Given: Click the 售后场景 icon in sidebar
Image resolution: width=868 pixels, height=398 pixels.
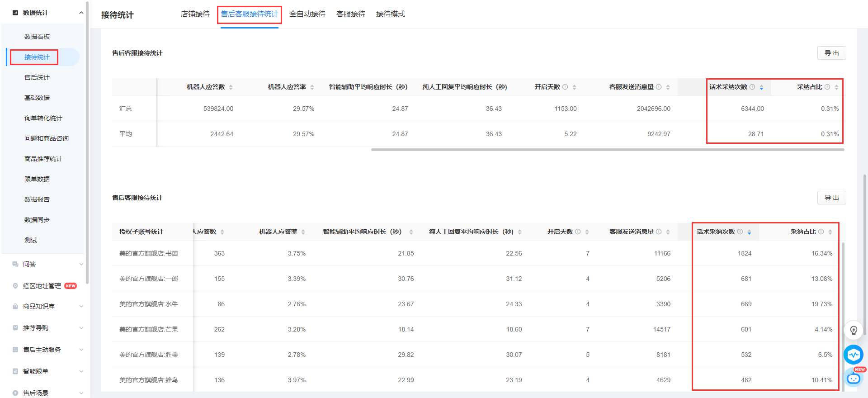Looking at the screenshot, I should (x=15, y=393).
